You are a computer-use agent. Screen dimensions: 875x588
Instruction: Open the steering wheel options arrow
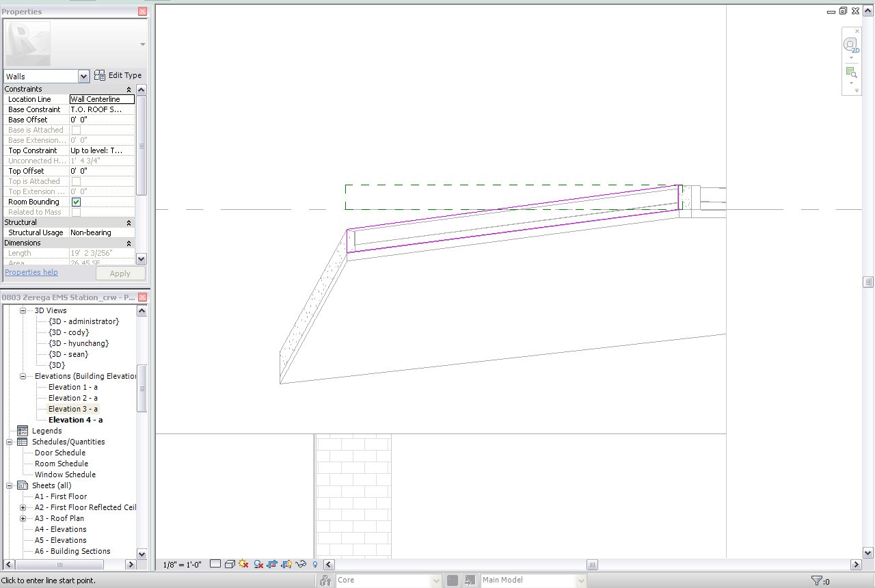tap(851, 57)
